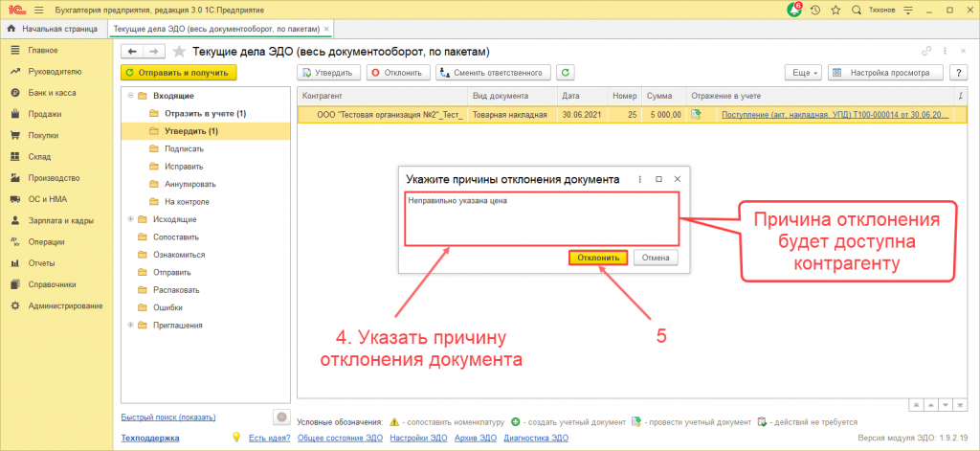Collapse the Входящие tree node
This screenshot has height=451, width=980.
click(x=130, y=96)
